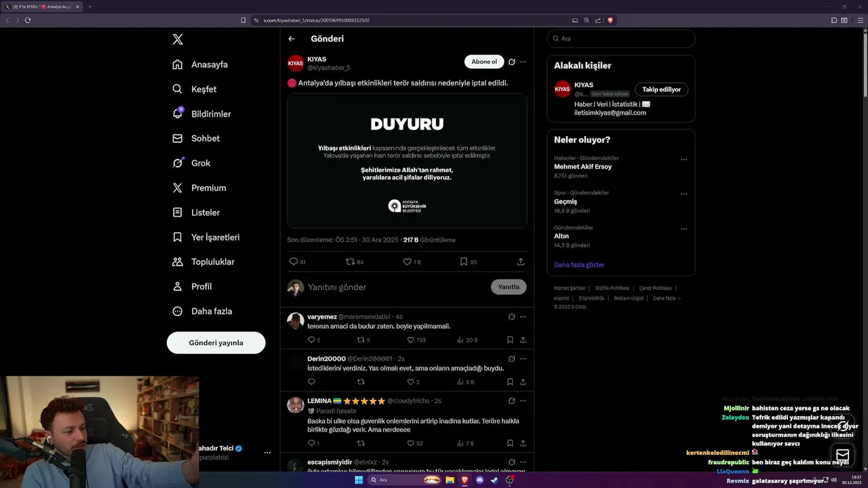Open options for Altın trend
The width and height of the screenshot is (868, 488).
coord(684,229)
